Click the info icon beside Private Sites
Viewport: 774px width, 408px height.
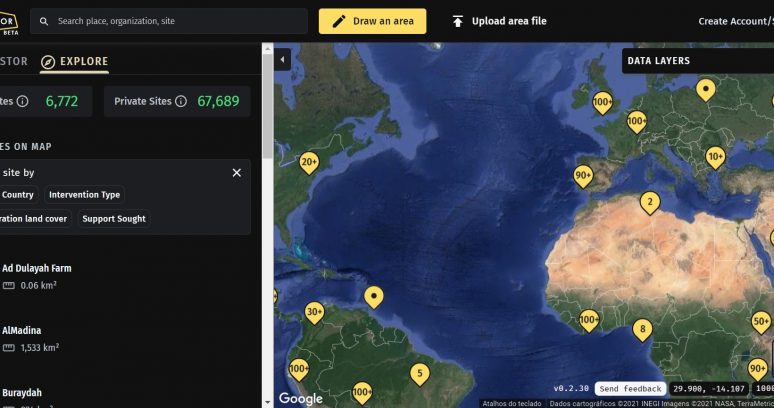[181, 101]
